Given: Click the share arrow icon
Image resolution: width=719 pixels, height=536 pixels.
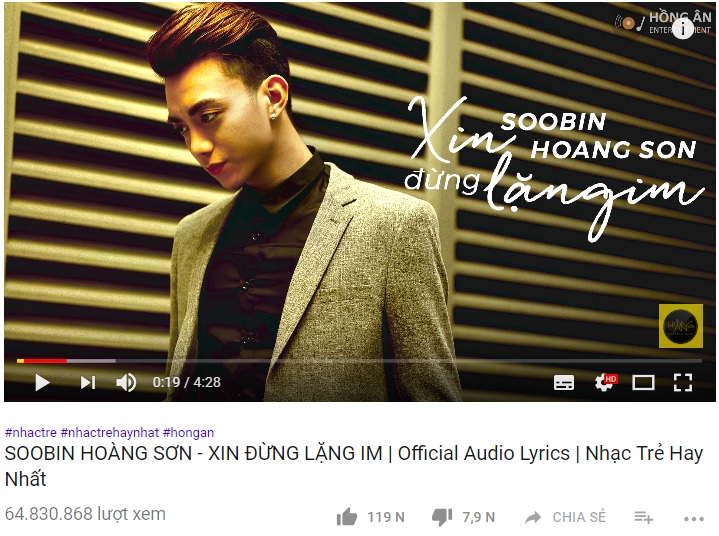Looking at the screenshot, I should pos(533,518).
